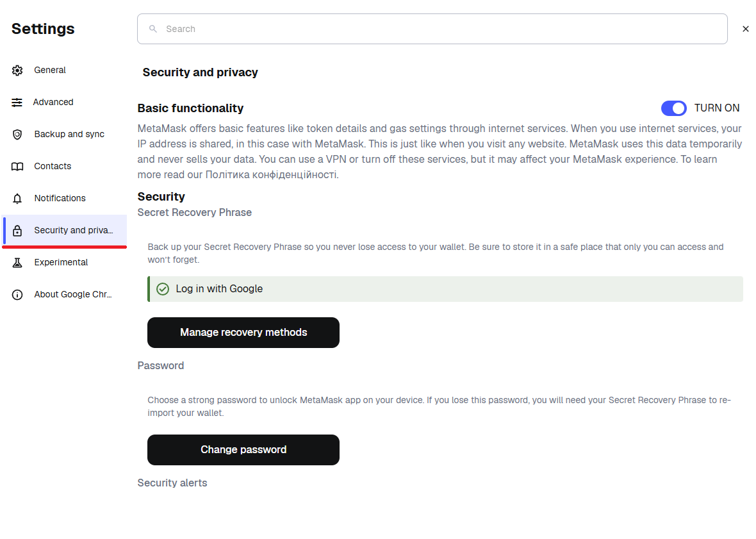The width and height of the screenshot is (756, 539).
Task: Click the Notifications bell icon
Action: pyautogui.click(x=17, y=199)
